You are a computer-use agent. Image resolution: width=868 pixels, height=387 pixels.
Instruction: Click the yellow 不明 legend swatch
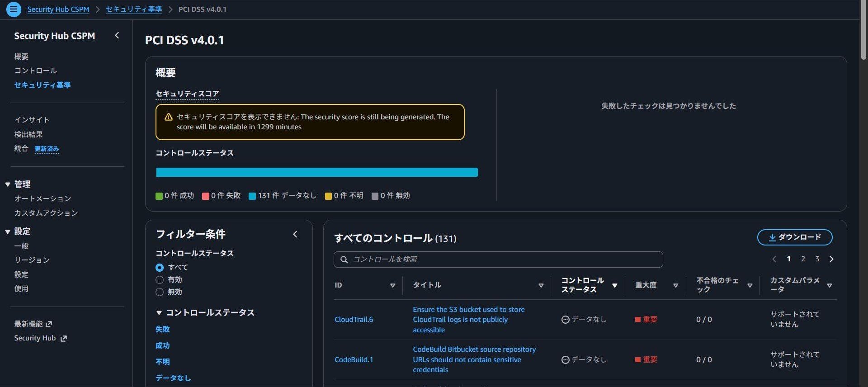[328, 196]
